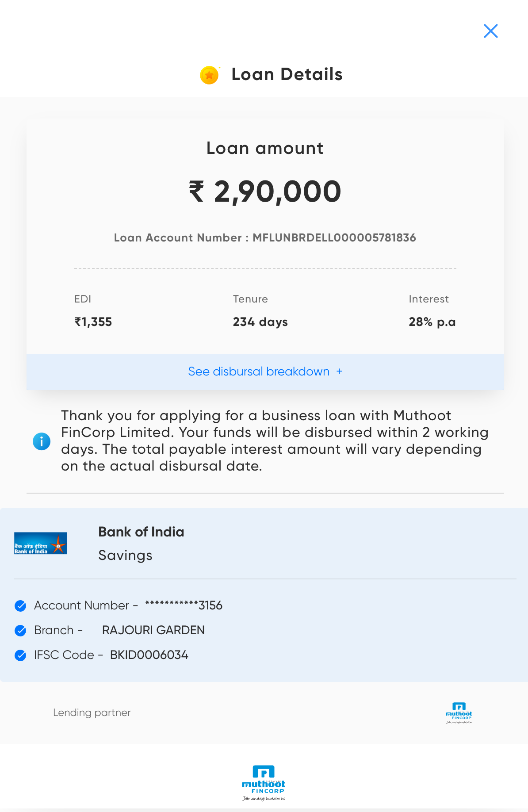Viewport: 528px width, 812px height.
Task: Click the 28% p.a interest value
Action: [432, 322]
